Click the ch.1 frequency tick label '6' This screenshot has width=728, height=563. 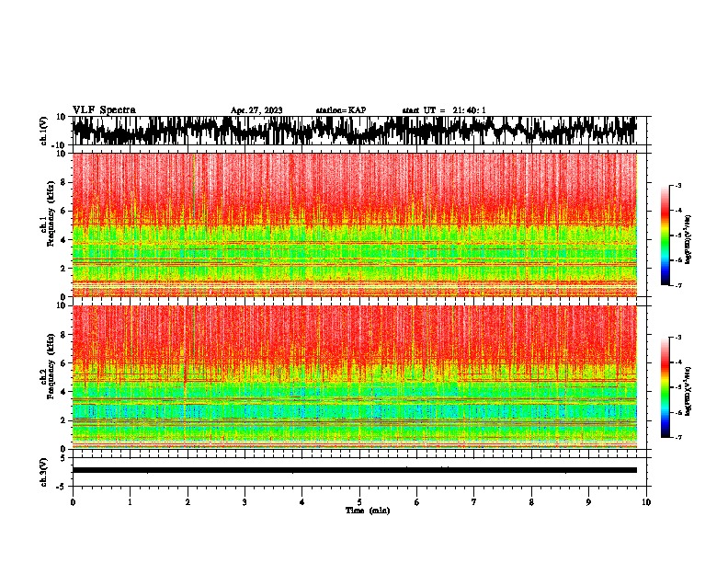(x=63, y=211)
